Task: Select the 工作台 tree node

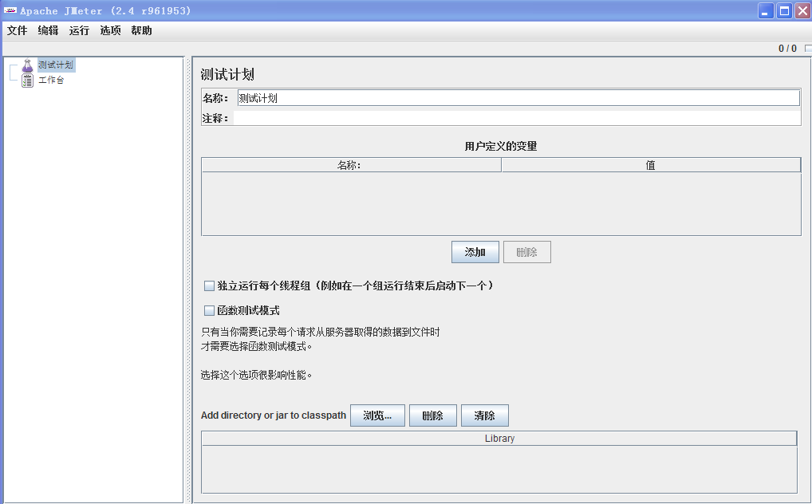Action: 51,80
